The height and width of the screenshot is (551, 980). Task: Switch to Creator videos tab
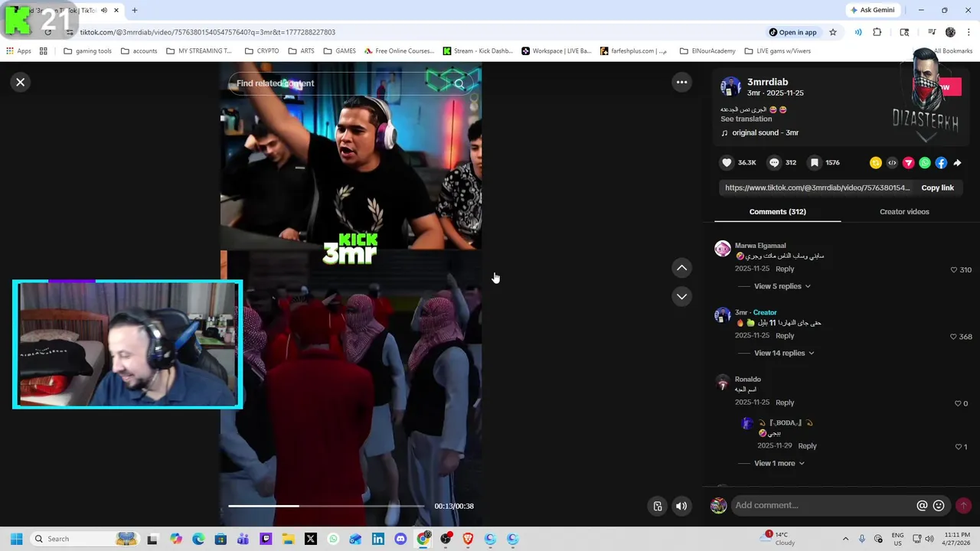[904, 211]
